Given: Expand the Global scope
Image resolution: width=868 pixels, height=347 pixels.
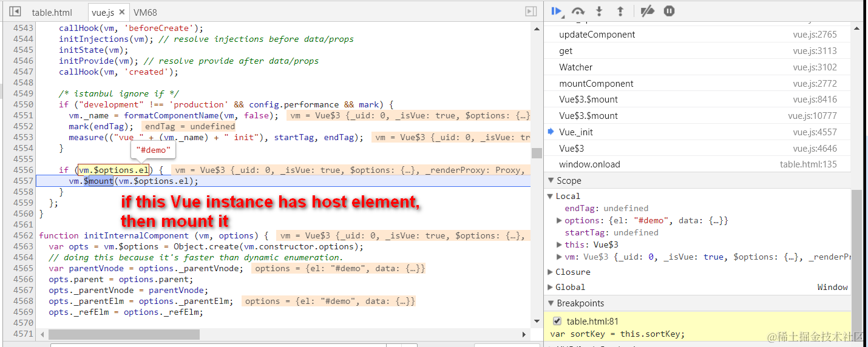Looking at the screenshot, I should click(551, 287).
